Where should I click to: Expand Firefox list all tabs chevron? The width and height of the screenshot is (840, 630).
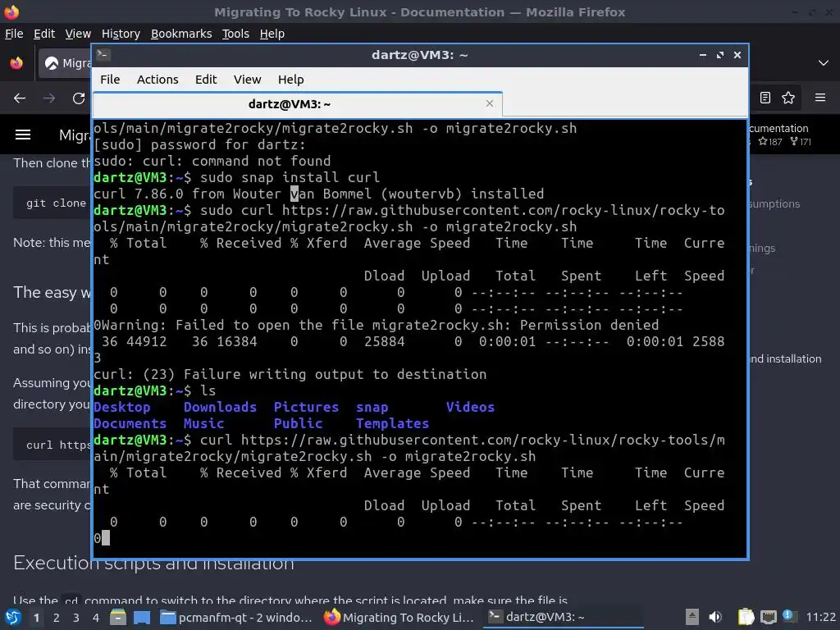click(x=824, y=63)
